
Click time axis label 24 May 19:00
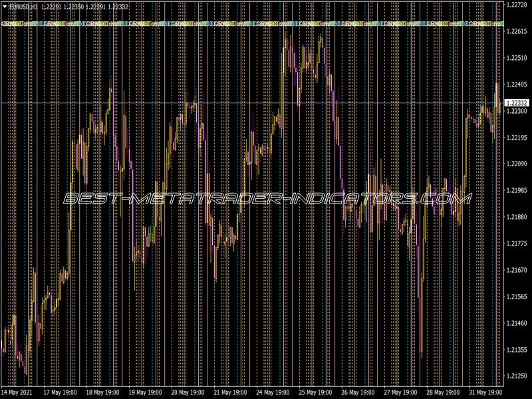273,392
